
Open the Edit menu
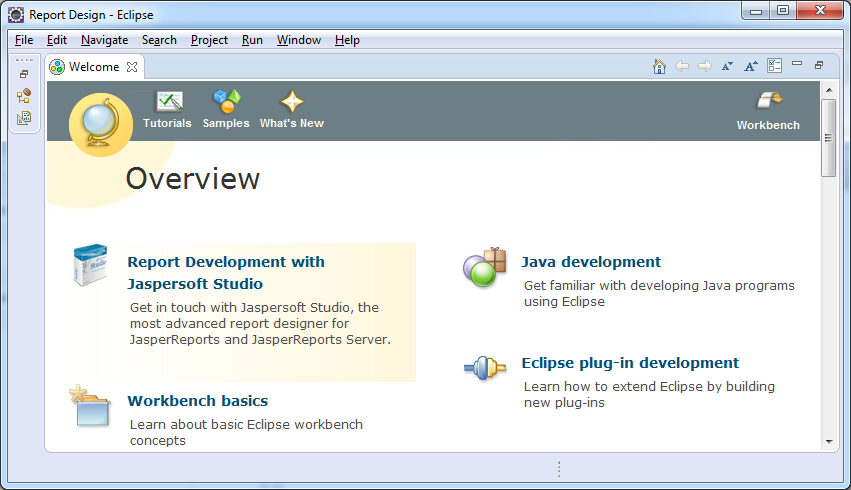[x=56, y=40]
